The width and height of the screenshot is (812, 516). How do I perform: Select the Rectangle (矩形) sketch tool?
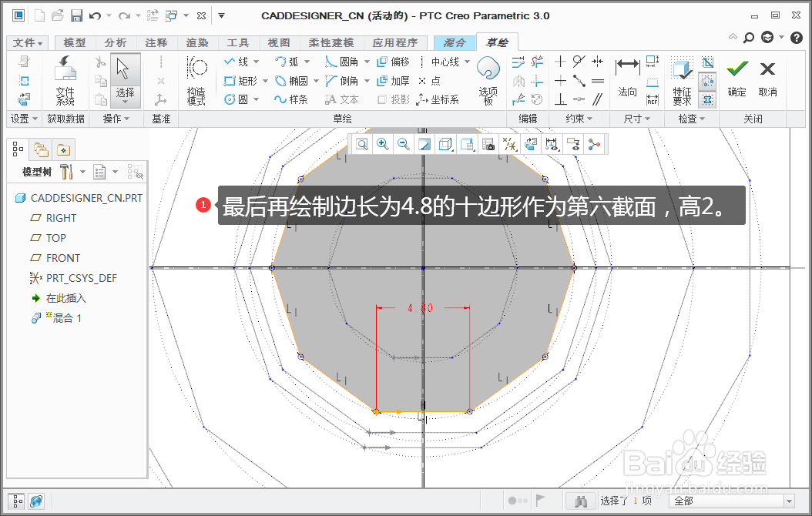click(x=240, y=81)
